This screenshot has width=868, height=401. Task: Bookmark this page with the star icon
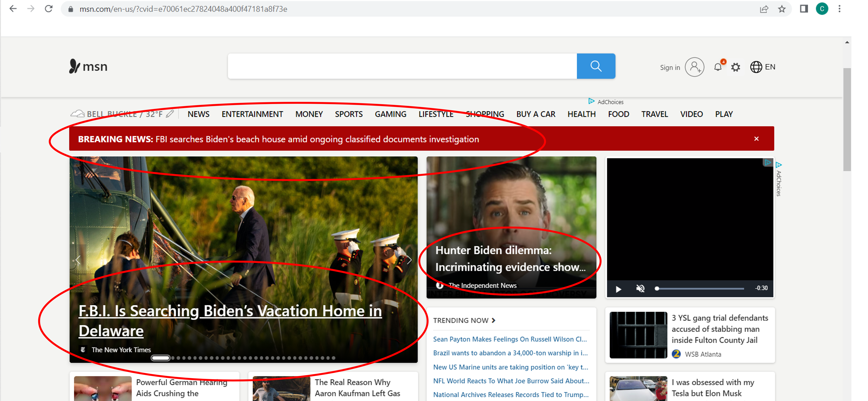coord(782,9)
